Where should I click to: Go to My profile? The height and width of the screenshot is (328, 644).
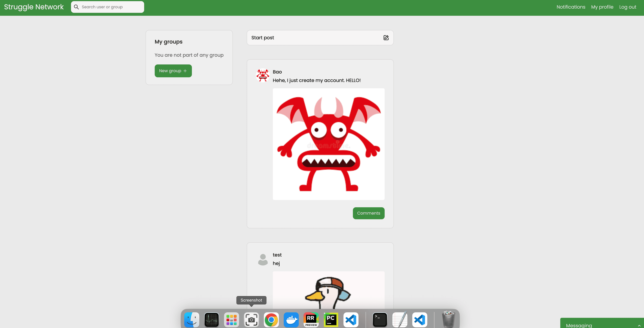602,7
